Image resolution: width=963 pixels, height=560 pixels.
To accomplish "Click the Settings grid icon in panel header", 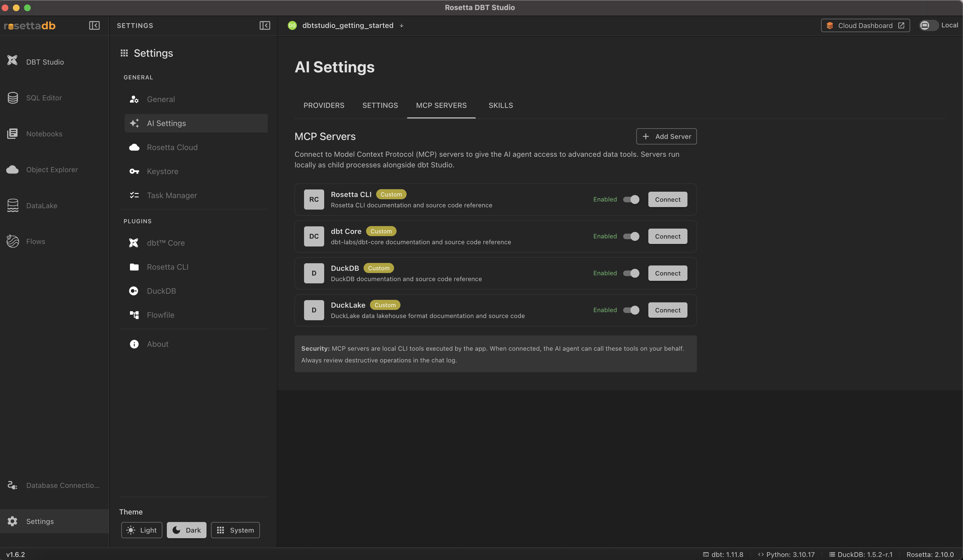I will [x=124, y=53].
